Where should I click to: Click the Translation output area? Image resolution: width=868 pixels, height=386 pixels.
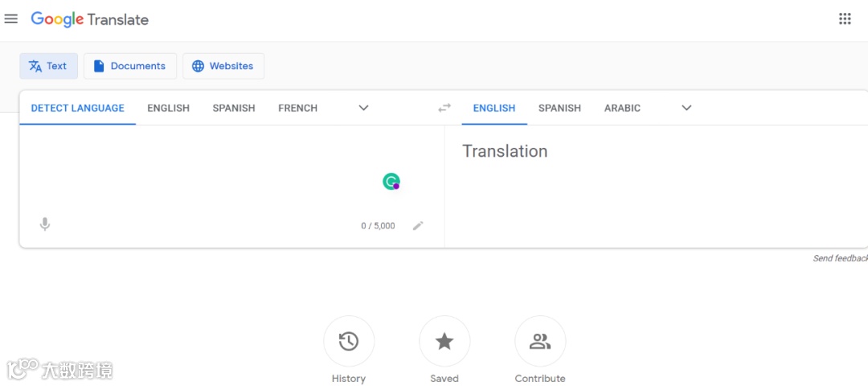tap(656, 186)
